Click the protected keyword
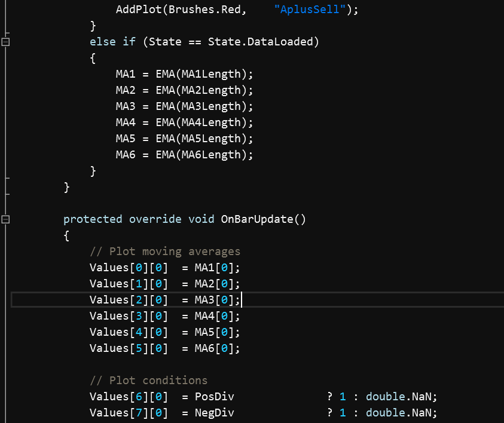The image size is (504, 423). coord(93,219)
